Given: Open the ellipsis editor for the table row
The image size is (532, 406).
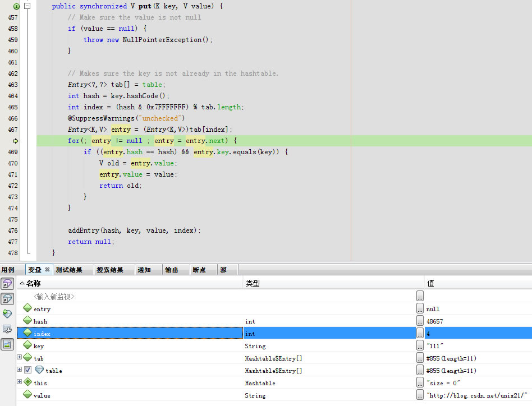Looking at the screenshot, I should click(x=420, y=370).
